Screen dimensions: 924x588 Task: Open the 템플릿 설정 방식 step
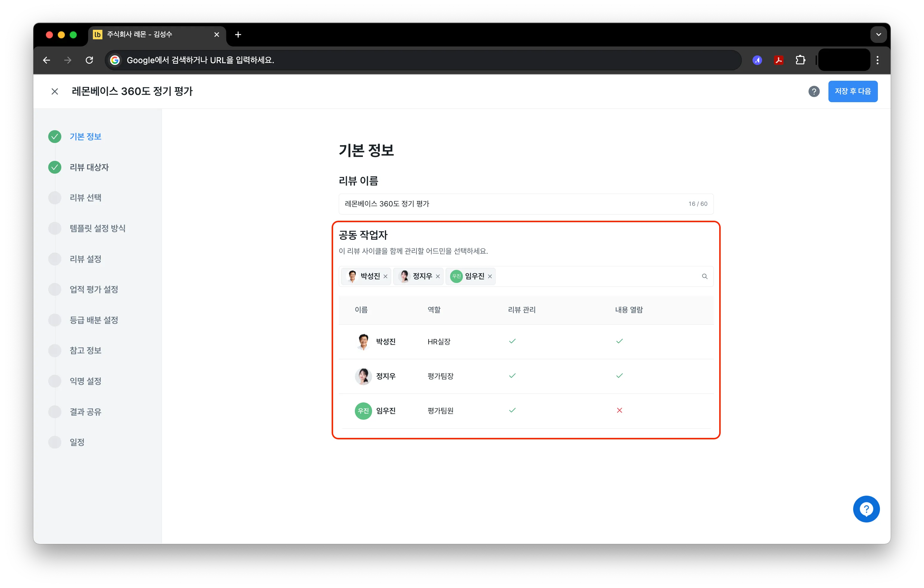coord(97,228)
